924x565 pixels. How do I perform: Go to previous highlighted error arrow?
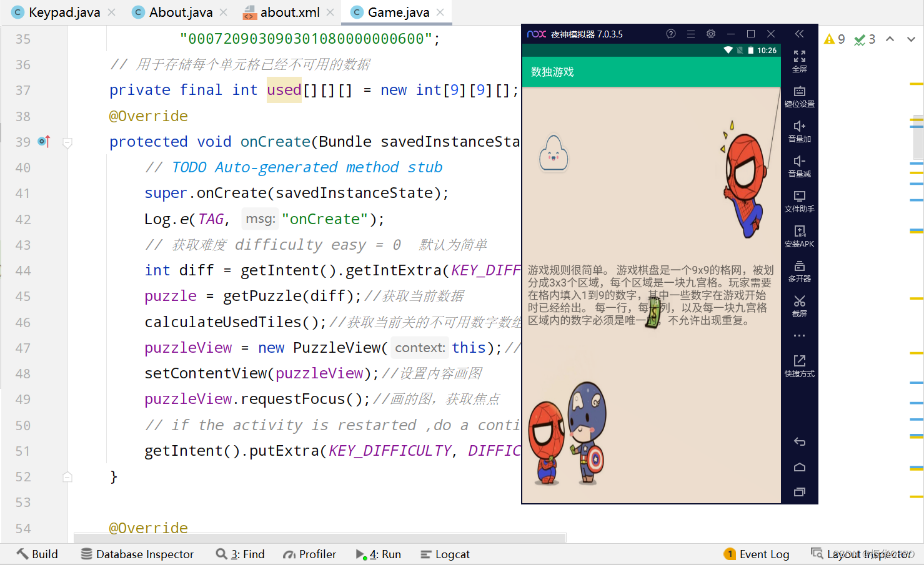tap(890, 39)
